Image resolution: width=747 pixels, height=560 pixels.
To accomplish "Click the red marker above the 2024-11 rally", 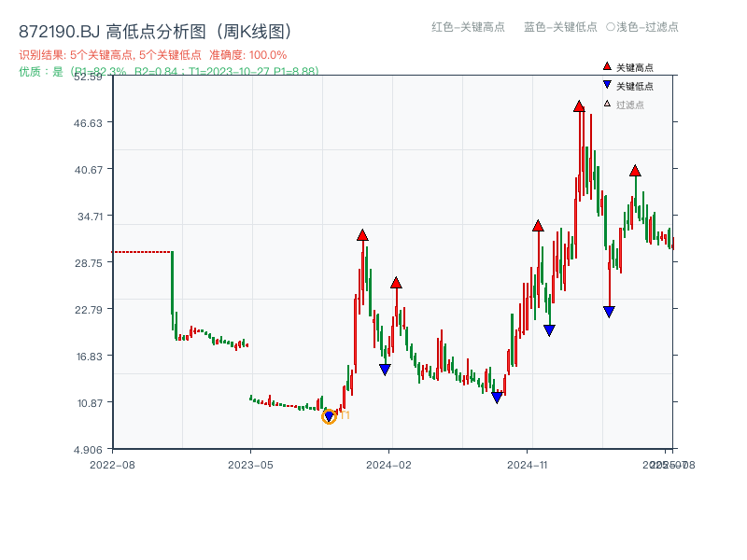I will coord(539,224).
